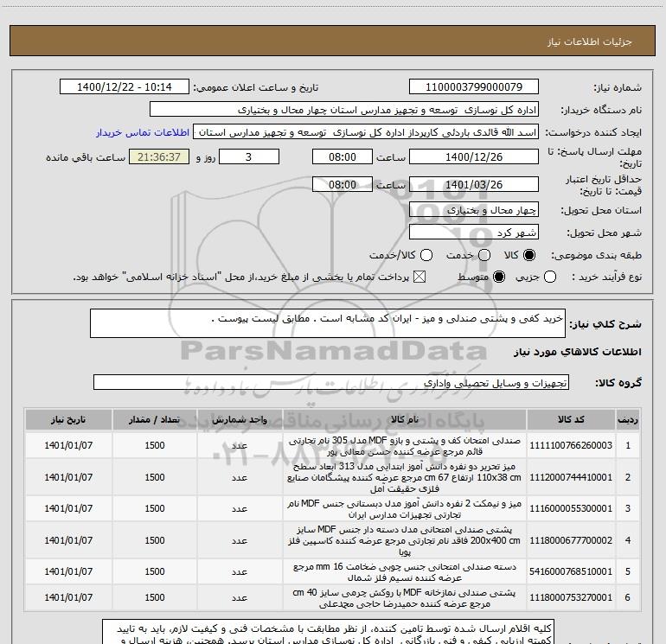Click the ردیف column header
Image resolution: width=666 pixels, height=644 pixels.
pos(628,420)
